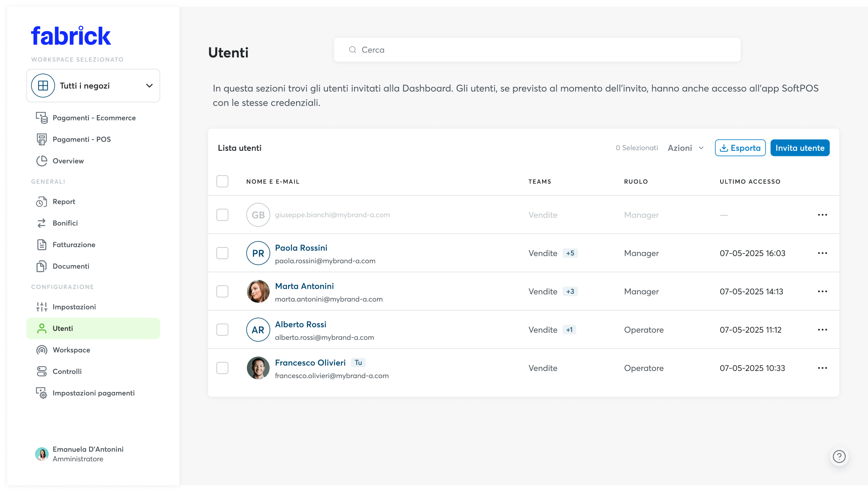Screen dimensions: 868x493
Task: Check the Alberto Rossi row checkbox
Action: (222, 330)
